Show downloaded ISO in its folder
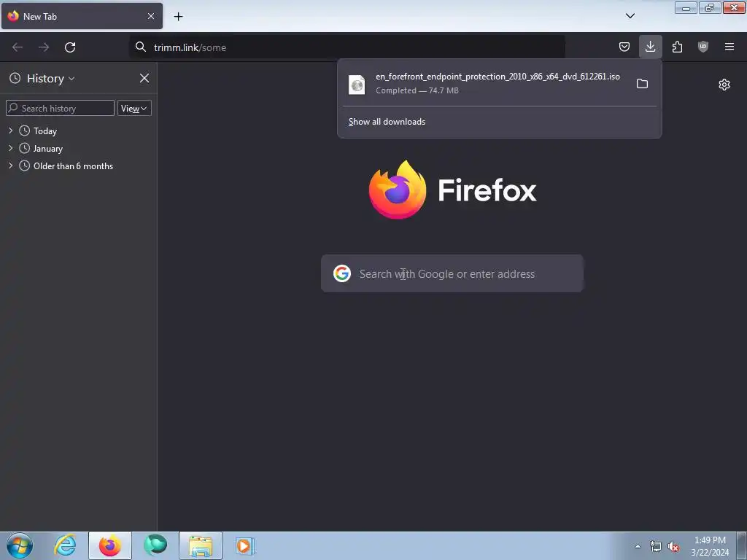The height and width of the screenshot is (560, 747). point(642,84)
